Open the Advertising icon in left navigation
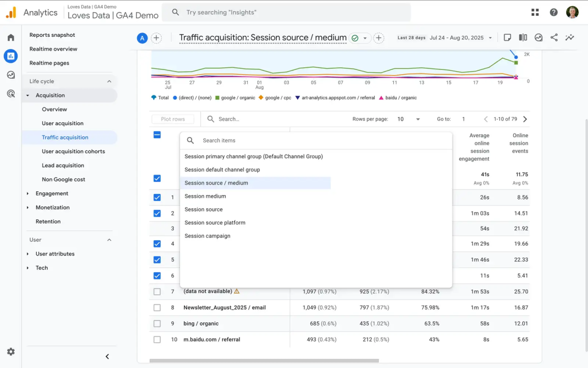Screen dimensions: 588x368 [x=10, y=93]
